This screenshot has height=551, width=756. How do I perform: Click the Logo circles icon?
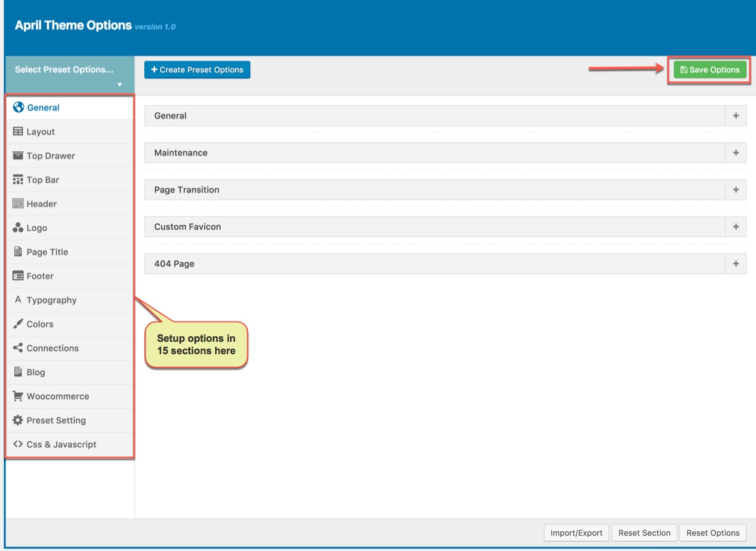click(x=18, y=228)
